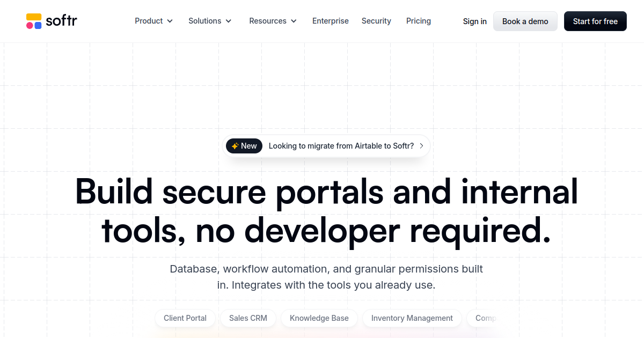Open the Security page link
This screenshot has height=338, width=644.
coord(376,21)
